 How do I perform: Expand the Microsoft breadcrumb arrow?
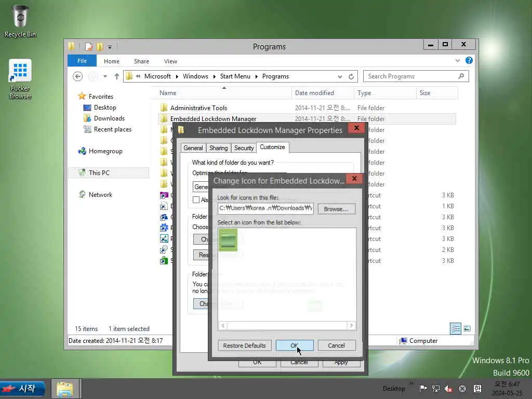pyautogui.click(x=177, y=77)
